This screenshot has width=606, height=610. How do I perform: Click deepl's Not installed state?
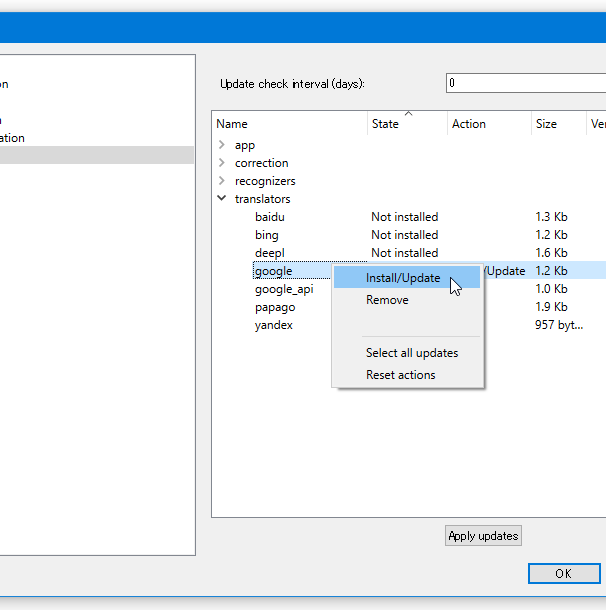[x=405, y=253]
